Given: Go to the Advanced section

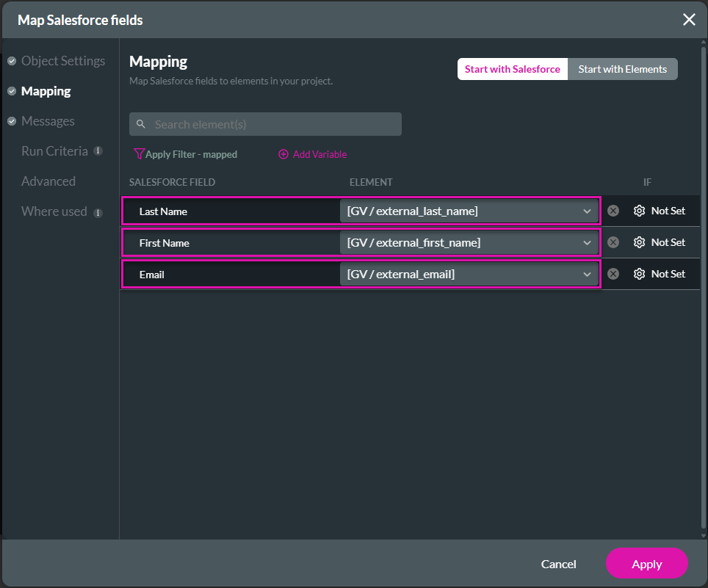Looking at the screenshot, I should 48,181.
